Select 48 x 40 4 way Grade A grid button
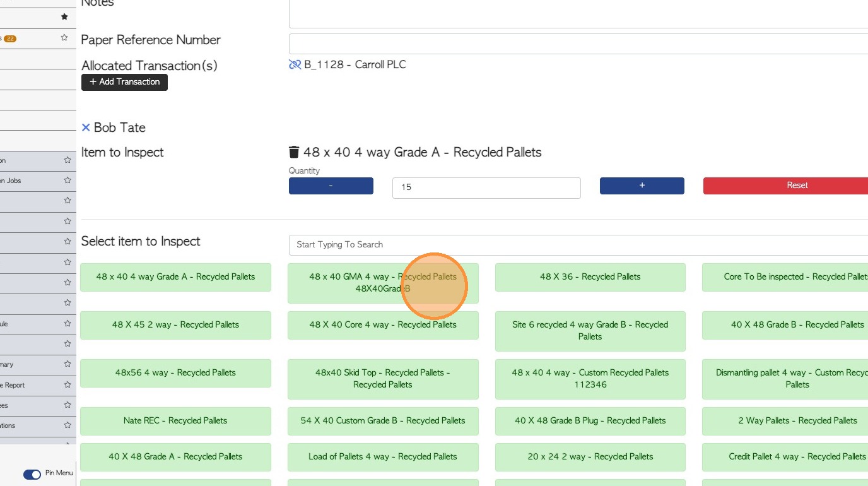Image resolution: width=868 pixels, height=486 pixels. click(x=175, y=277)
